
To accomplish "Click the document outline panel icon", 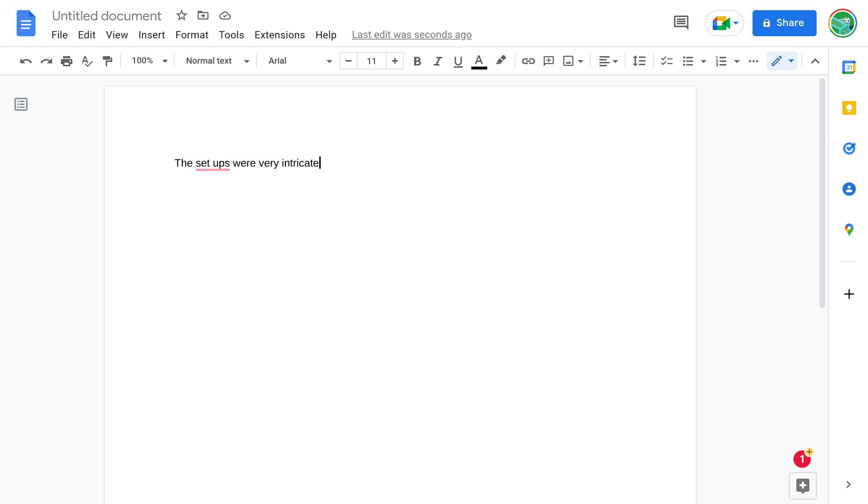I will [x=21, y=104].
